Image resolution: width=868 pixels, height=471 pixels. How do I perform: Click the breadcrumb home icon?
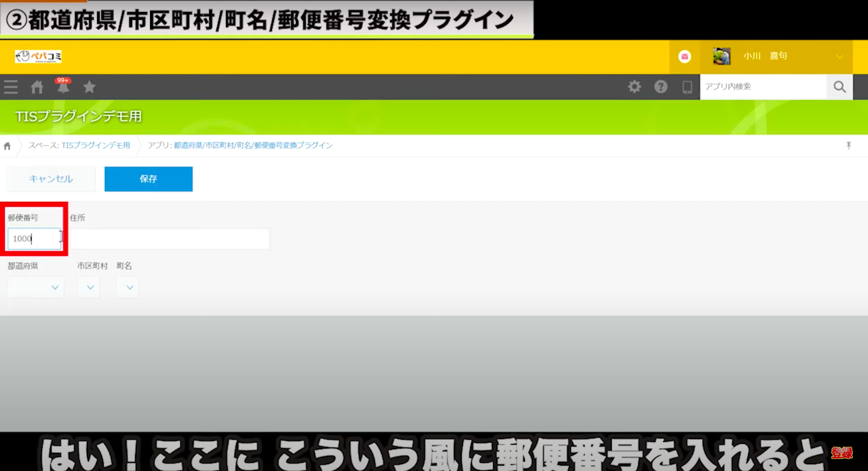7,146
